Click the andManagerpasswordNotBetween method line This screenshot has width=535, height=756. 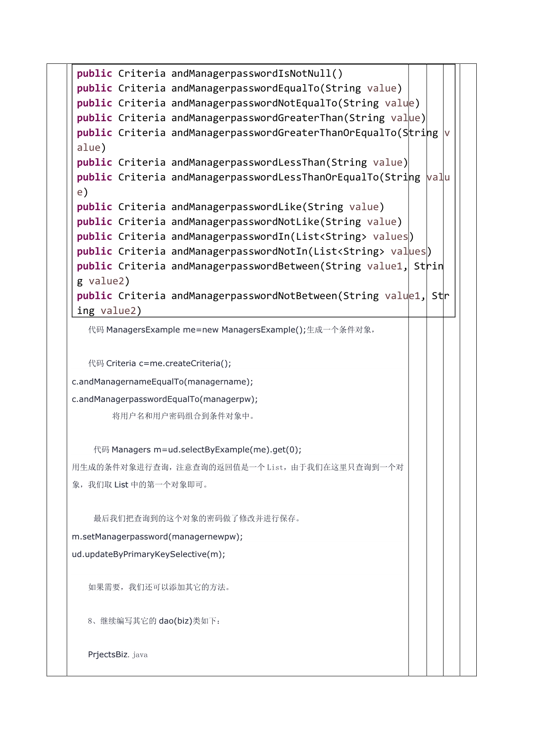(x=263, y=296)
